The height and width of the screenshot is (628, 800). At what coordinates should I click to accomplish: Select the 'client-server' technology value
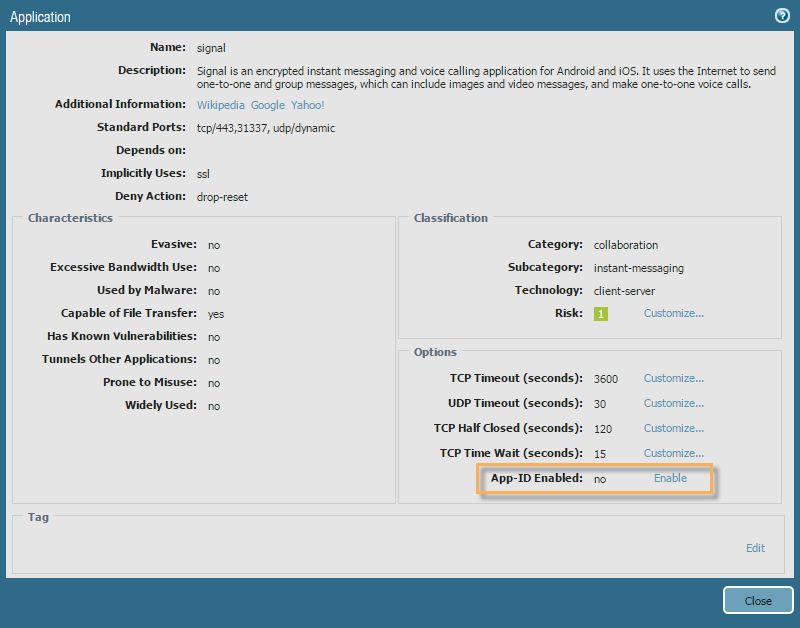[x=624, y=291]
